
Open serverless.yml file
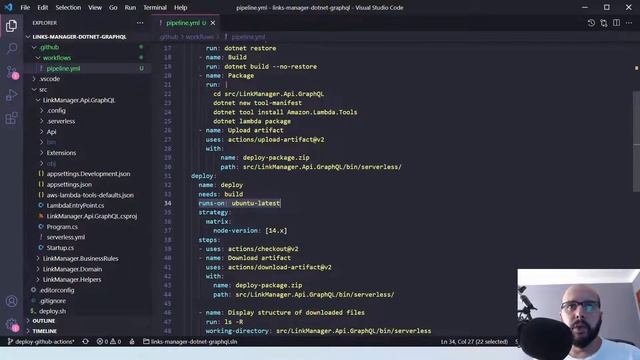click(66, 237)
